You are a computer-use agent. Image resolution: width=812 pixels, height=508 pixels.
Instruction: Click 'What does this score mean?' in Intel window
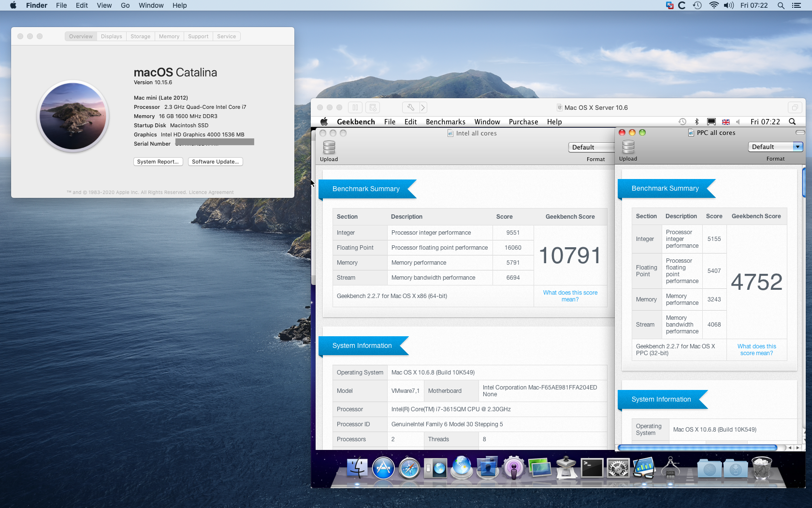coord(570,296)
